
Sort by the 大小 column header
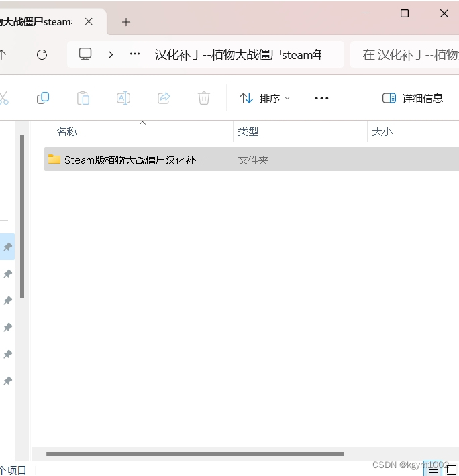pos(382,132)
